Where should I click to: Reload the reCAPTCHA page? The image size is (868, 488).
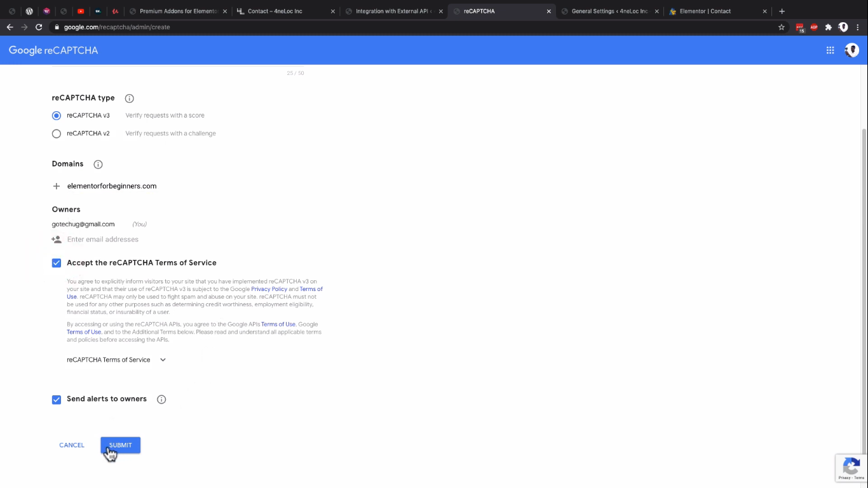pos(39,27)
